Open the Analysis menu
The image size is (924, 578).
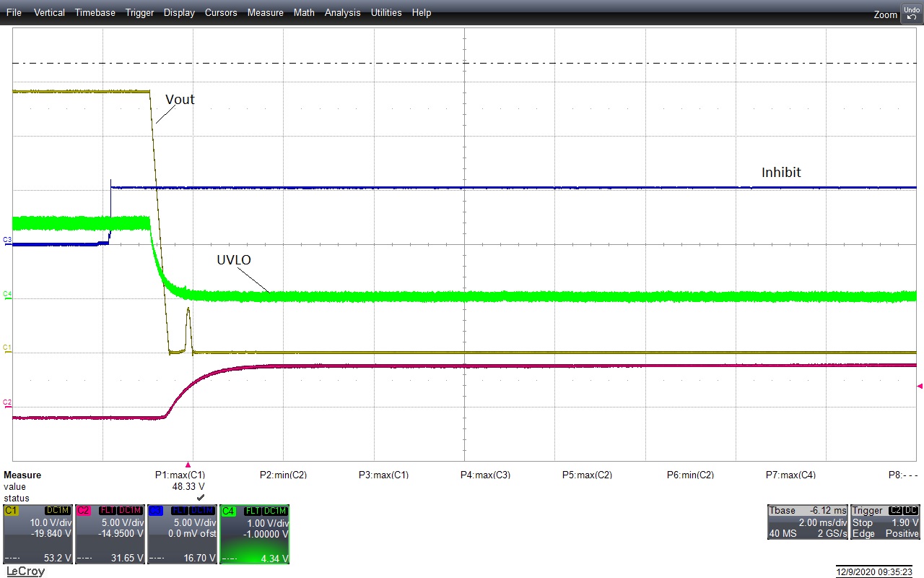pos(343,12)
